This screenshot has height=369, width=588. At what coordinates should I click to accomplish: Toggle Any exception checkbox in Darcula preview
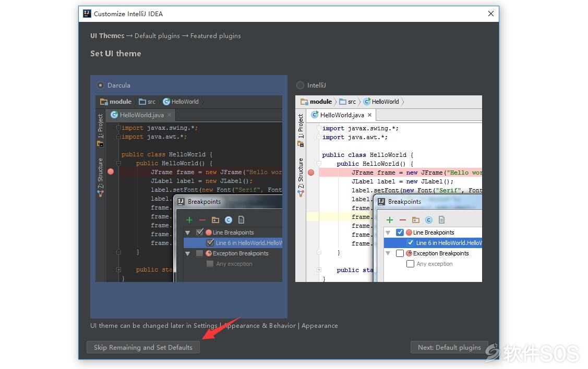pyautogui.click(x=210, y=264)
